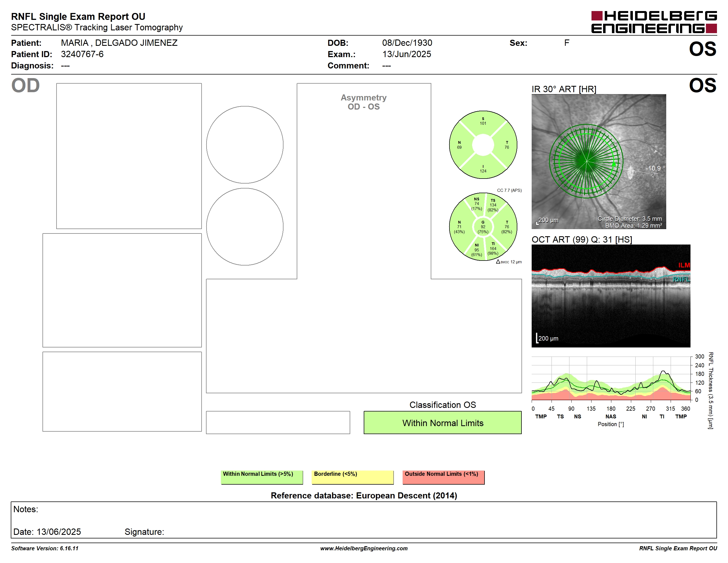Viewport: 728px width, 563px height.
Task: Click the CC 7.7 (APS) label
Action: pyautogui.click(x=509, y=190)
